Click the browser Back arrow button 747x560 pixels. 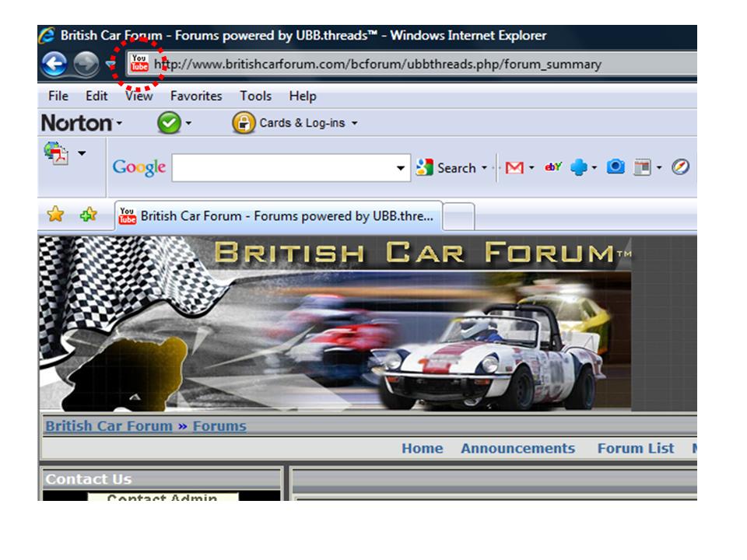tap(54, 64)
